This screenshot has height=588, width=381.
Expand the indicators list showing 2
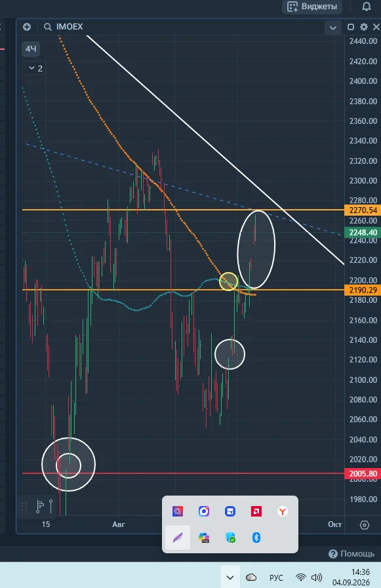(35, 68)
